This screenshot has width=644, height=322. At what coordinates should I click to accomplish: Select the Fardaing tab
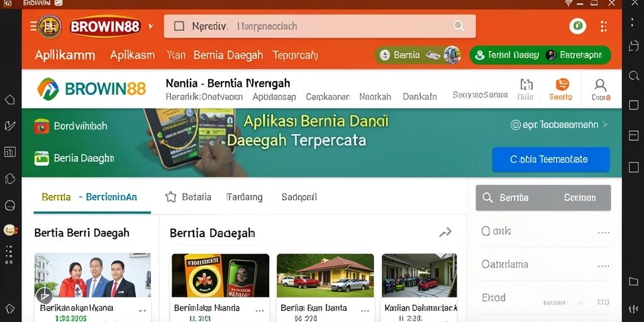pyautogui.click(x=245, y=197)
